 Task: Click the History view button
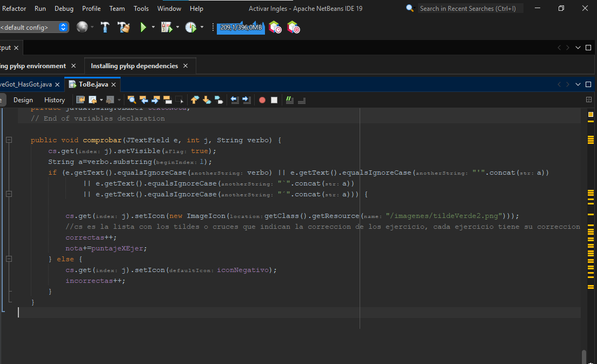click(54, 100)
